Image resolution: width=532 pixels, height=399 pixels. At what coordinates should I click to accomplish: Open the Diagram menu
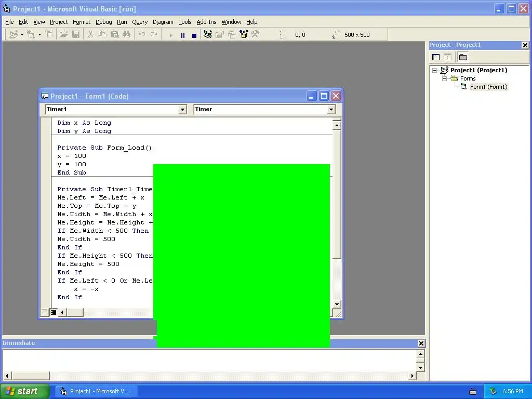click(163, 22)
